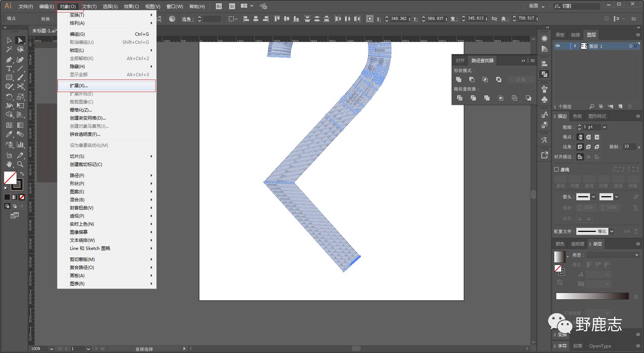This screenshot has width=644, height=353.
Task: Click 创建渐变网格(D)... menu entry
Action: point(88,118)
